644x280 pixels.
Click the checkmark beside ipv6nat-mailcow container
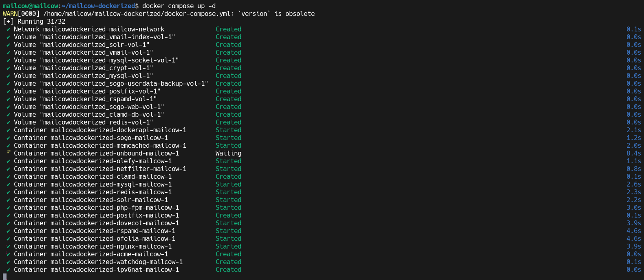coord(9,270)
